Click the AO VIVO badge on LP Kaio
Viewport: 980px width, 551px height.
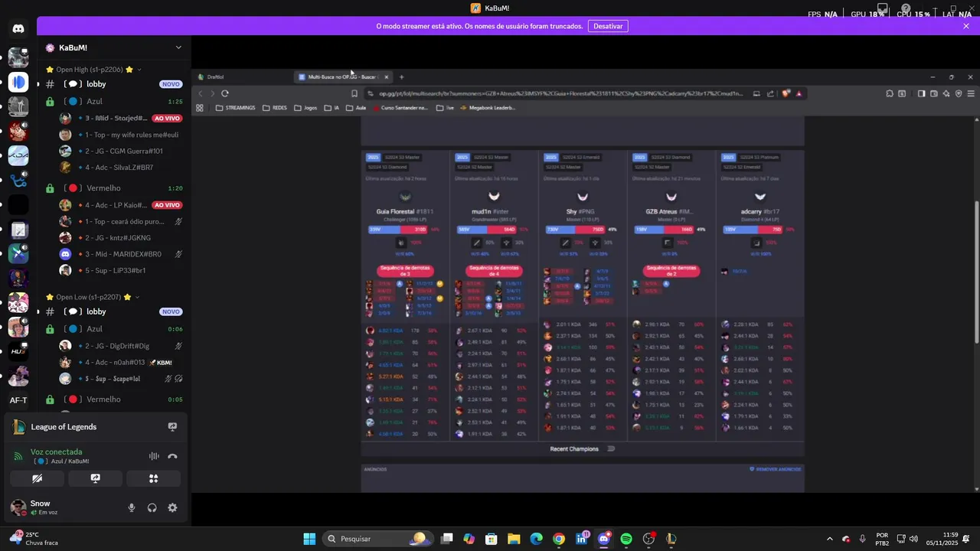tap(167, 205)
